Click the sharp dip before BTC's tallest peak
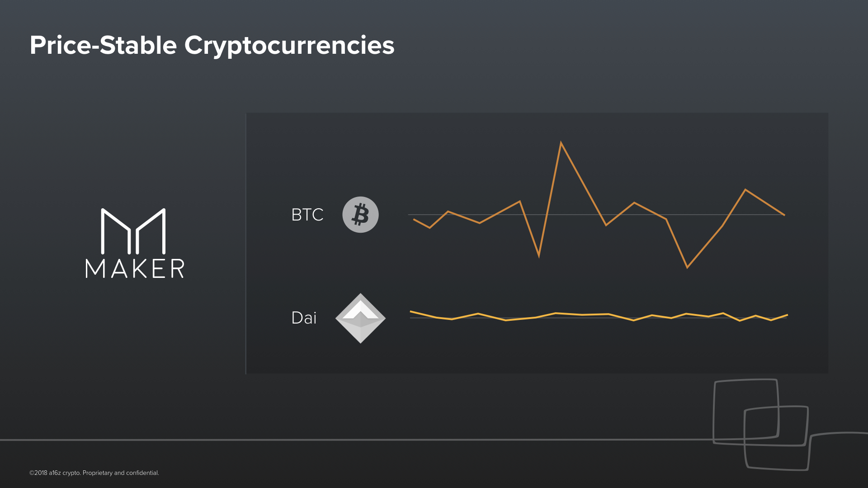 point(539,256)
